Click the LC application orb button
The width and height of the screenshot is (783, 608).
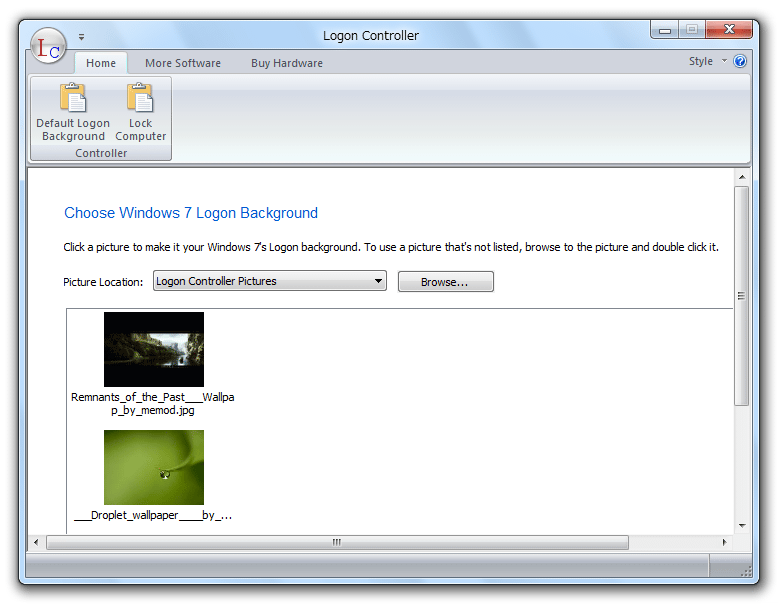[48, 46]
